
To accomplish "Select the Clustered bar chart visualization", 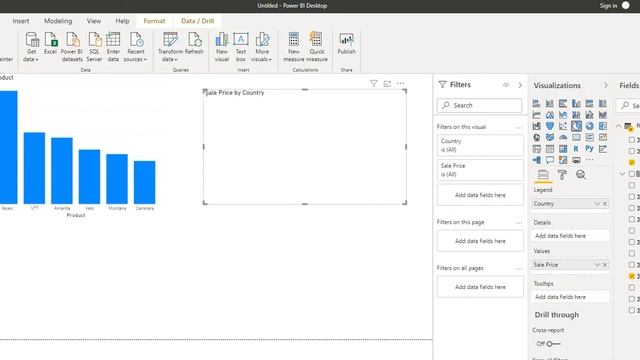I will 563,104.
